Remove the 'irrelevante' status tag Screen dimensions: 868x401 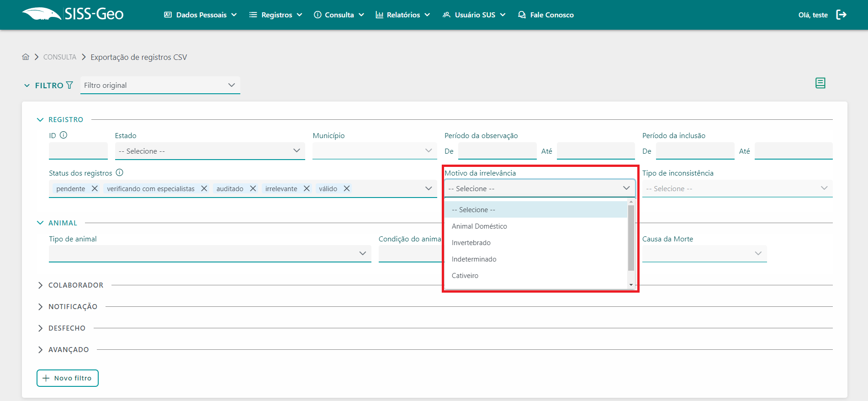[x=307, y=188]
